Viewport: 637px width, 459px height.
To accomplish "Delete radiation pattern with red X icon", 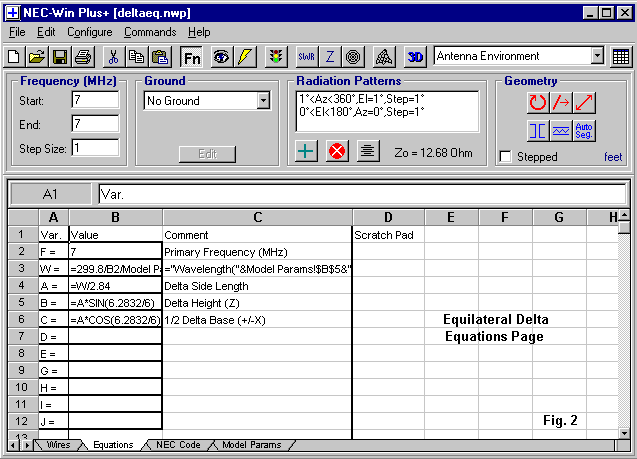I will [337, 151].
